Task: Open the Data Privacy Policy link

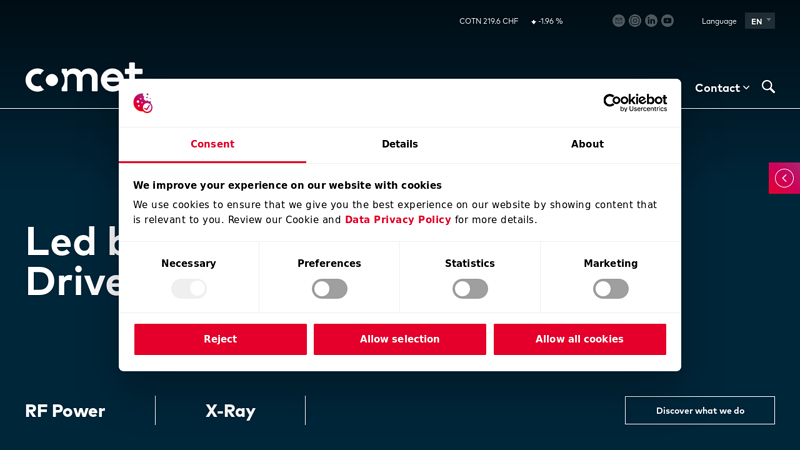Action: [398, 220]
